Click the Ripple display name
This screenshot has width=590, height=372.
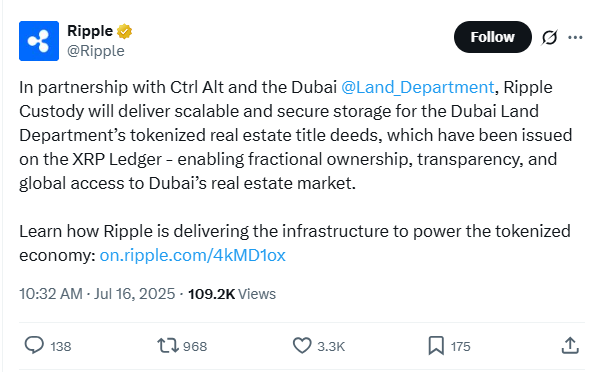(90, 31)
